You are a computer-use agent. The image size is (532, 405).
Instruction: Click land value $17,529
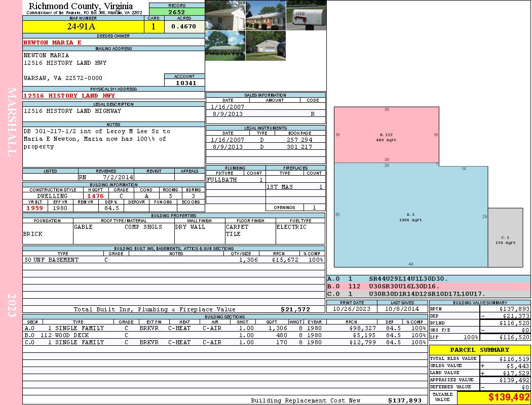tap(516, 373)
